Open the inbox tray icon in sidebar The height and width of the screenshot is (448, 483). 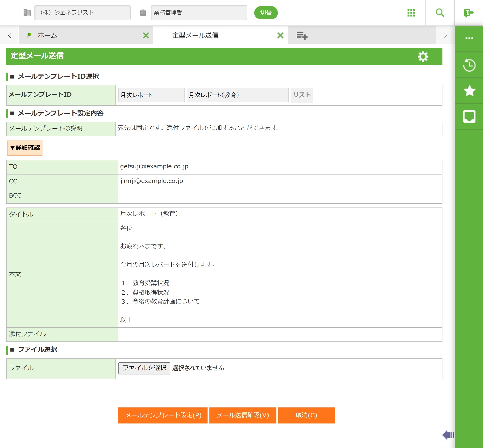point(469,117)
